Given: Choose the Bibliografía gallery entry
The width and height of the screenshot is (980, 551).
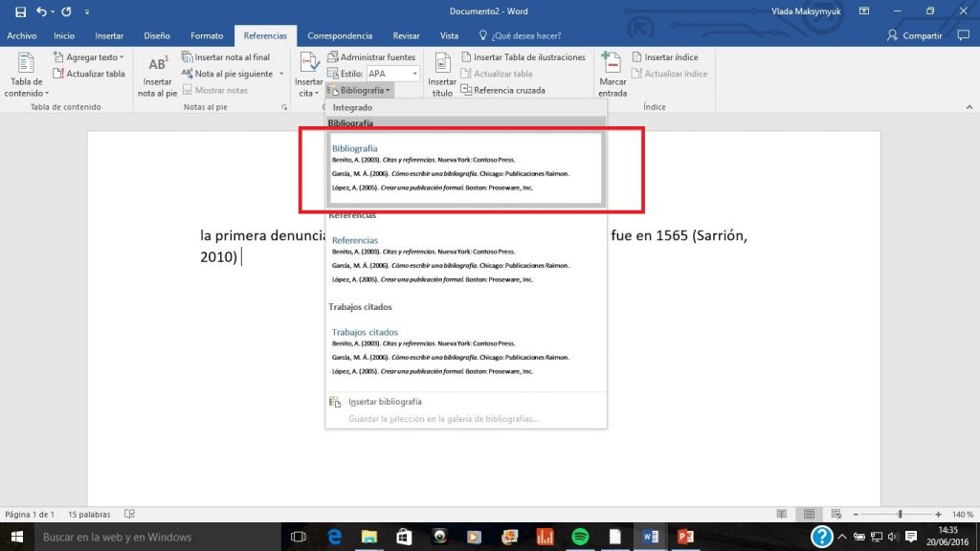Looking at the screenshot, I should (466, 167).
